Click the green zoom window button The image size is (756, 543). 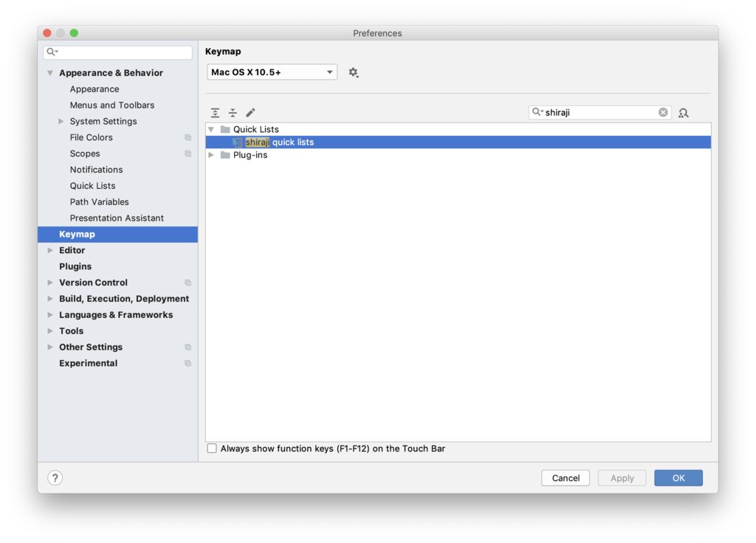point(74,32)
